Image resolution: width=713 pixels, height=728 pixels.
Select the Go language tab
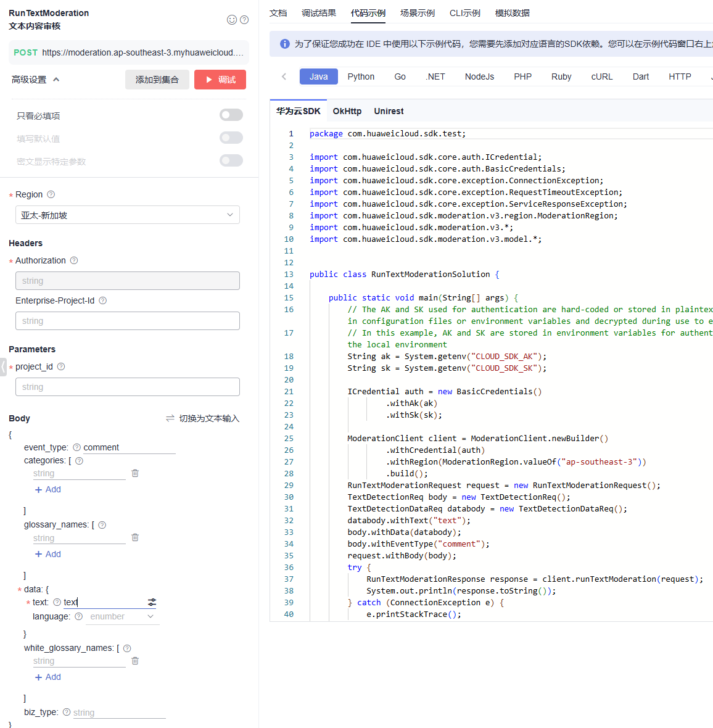pos(400,77)
